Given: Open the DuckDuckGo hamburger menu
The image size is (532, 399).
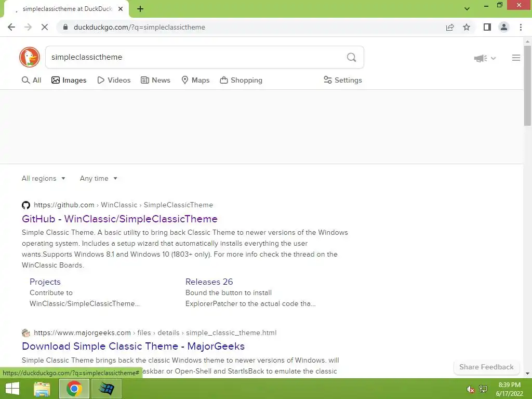Looking at the screenshot, I should 516,58.
